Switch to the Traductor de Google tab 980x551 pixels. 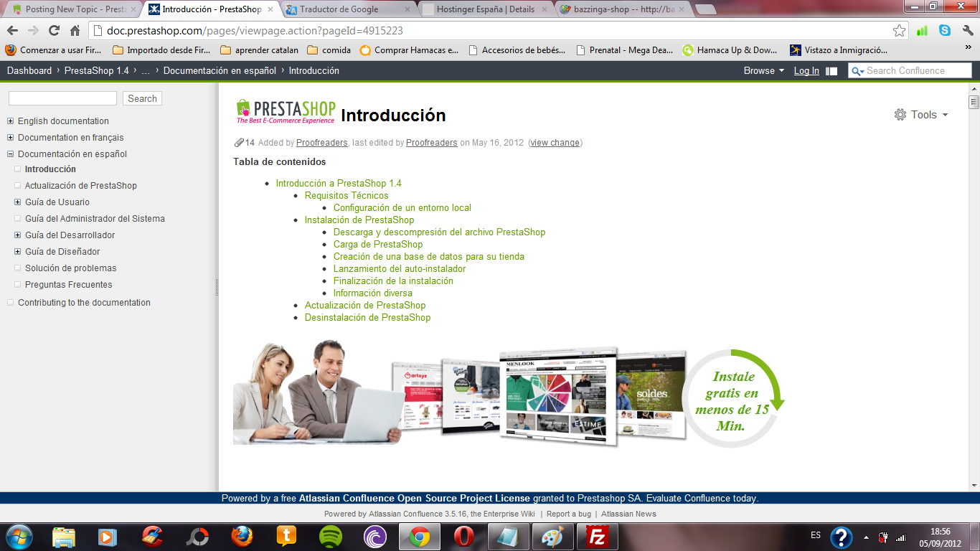348,9
